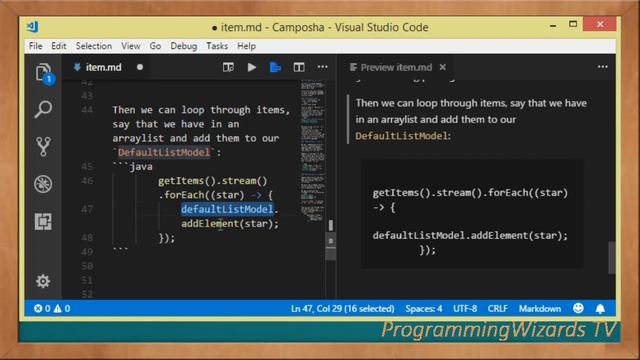Open the Help menu
Screen dimensions: 640x360
point(247,46)
